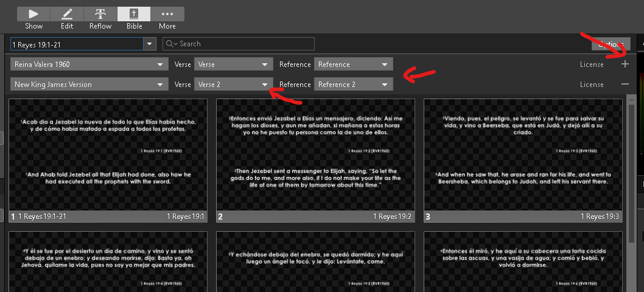644x292 pixels.
Task: Click the '1 Reyes 19:2' label under slide 2
Action: (x=392, y=217)
